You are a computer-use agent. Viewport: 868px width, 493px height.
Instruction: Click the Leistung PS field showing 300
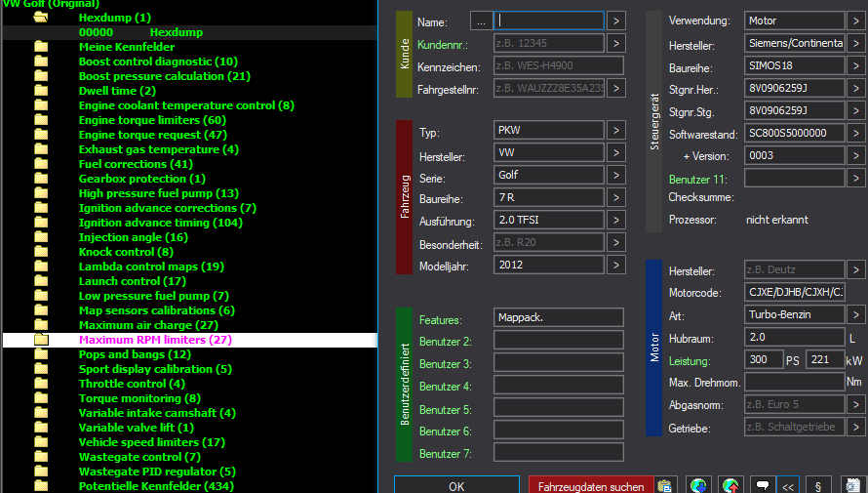pyautogui.click(x=764, y=359)
